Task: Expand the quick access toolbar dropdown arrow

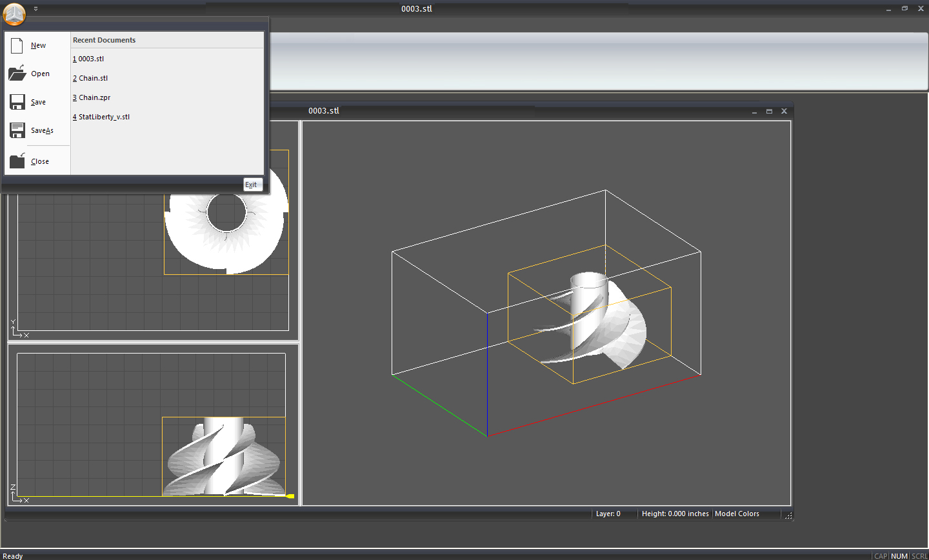Action: [35, 9]
